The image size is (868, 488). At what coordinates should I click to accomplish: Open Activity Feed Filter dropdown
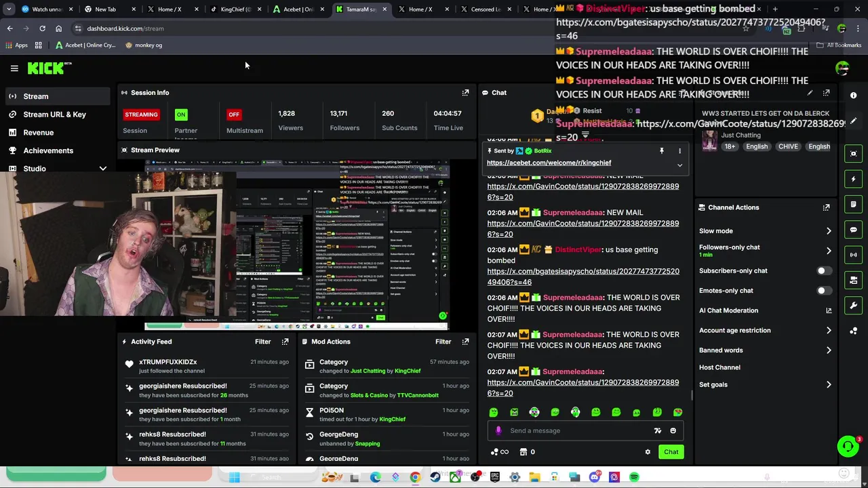click(262, 342)
